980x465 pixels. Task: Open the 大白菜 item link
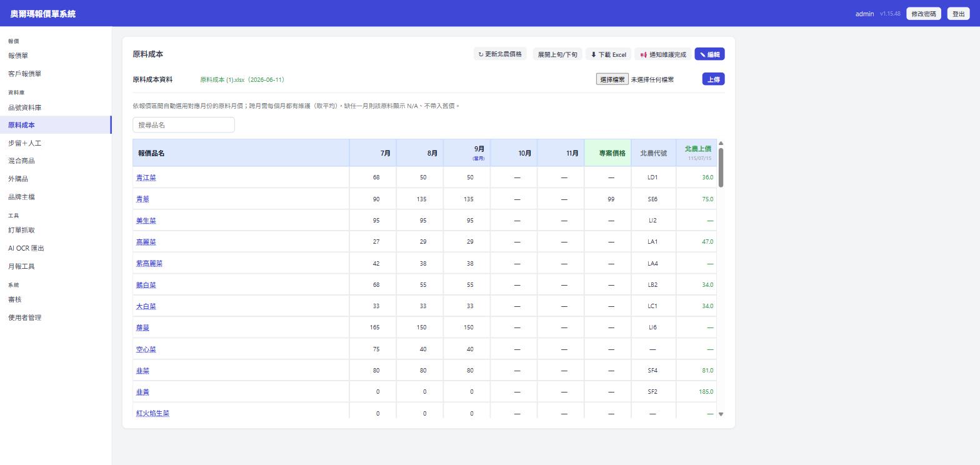146,306
